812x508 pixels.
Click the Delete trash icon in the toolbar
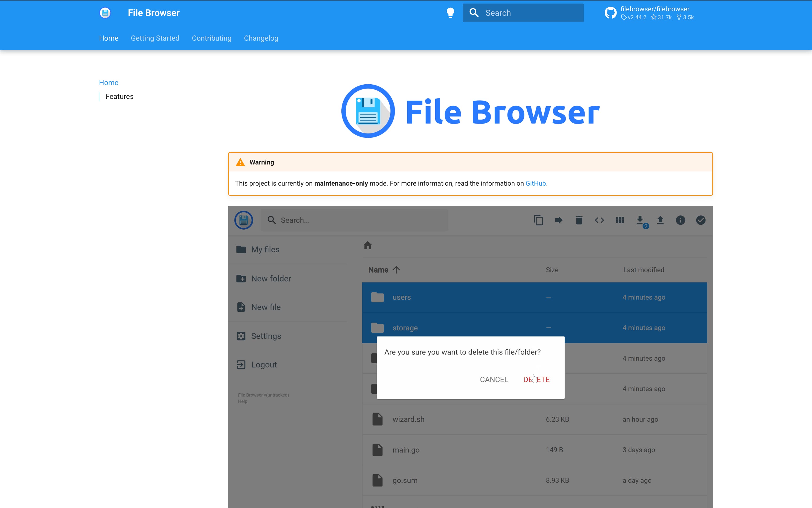pyautogui.click(x=579, y=220)
